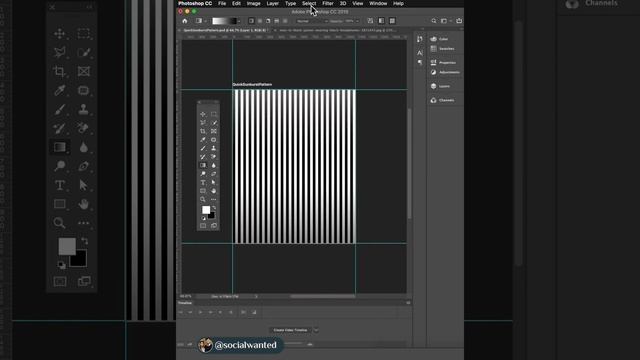Choose Diamond gradient style button
Image resolution: width=640 pixels, height=360 pixels.
click(x=285, y=21)
